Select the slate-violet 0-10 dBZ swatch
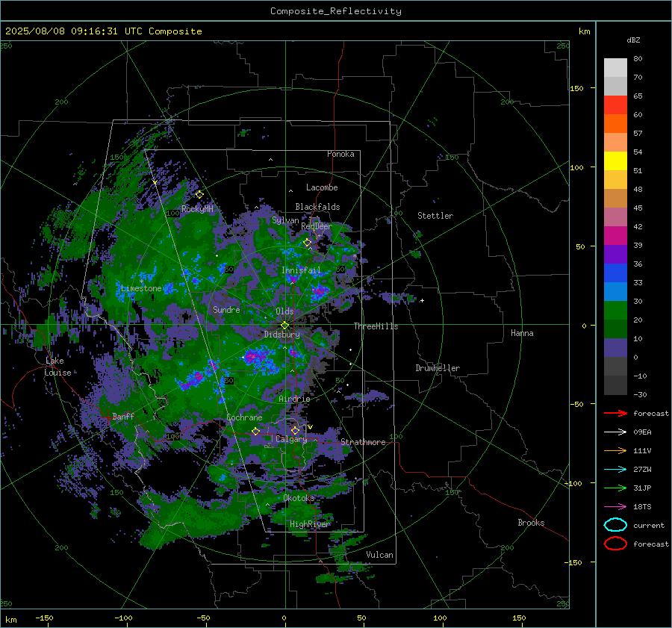Viewport: 672px width, 628px height. (615, 348)
